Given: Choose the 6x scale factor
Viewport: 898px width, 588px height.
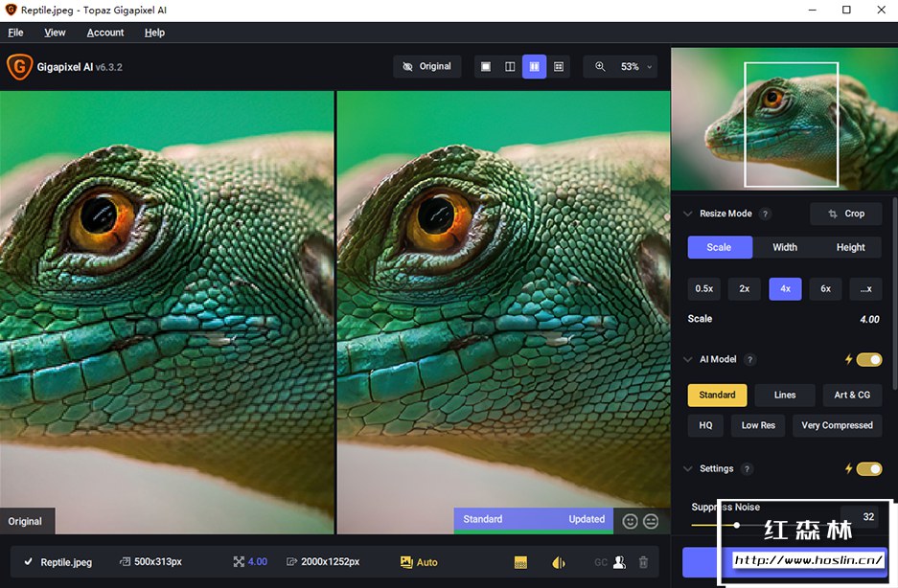Looking at the screenshot, I should tap(825, 288).
